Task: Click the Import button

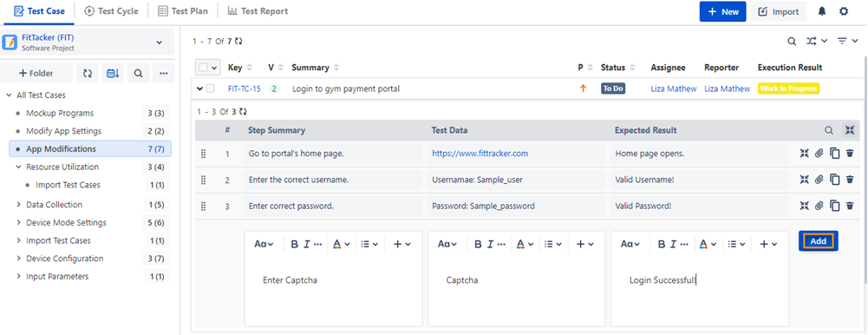Action: point(779,11)
